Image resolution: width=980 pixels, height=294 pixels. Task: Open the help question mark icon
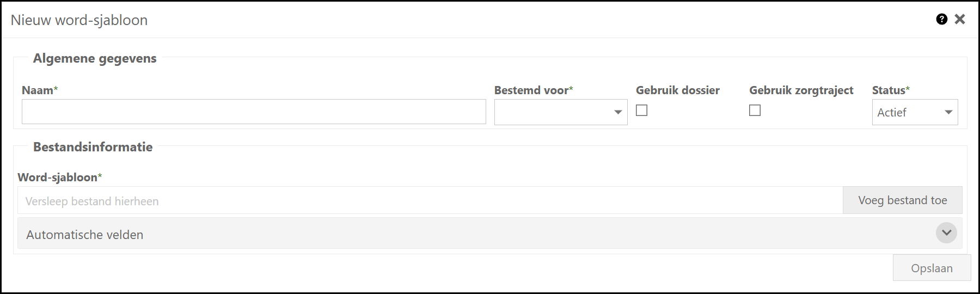click(941, 19)
